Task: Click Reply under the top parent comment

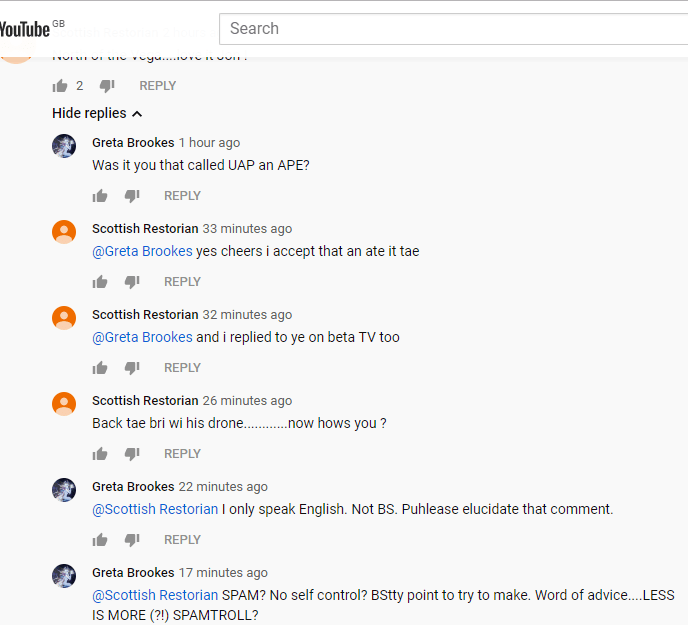Action: tap(157, 86)
